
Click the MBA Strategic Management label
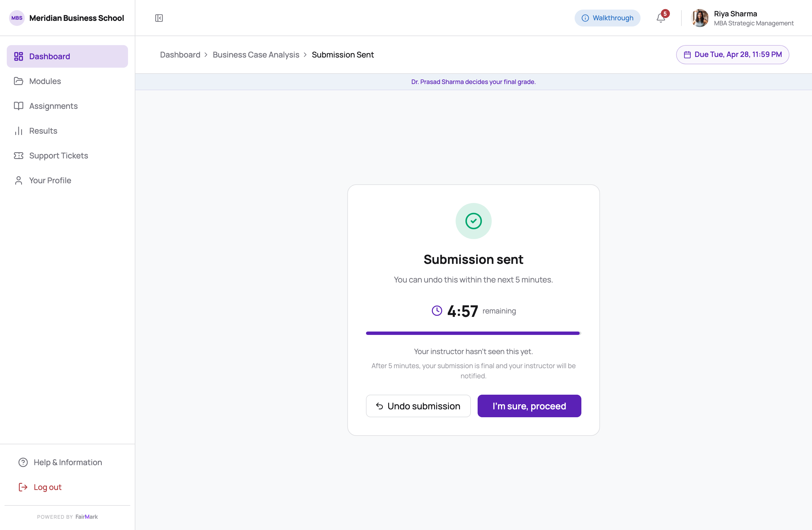(x=754, y=23)
